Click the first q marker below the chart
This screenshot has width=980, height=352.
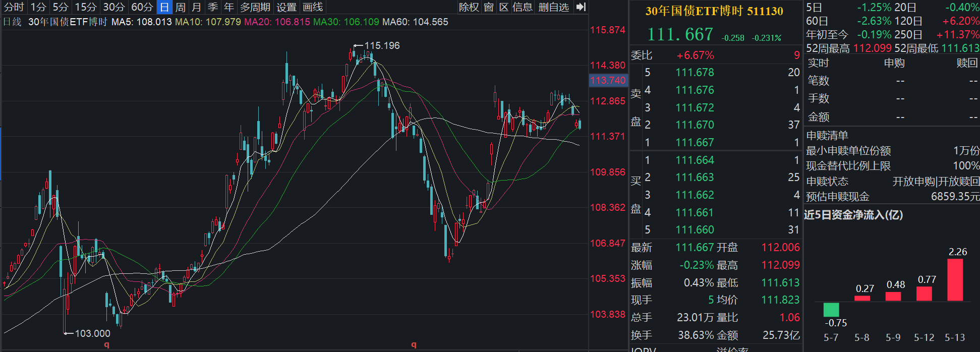[x=106, y=345]
